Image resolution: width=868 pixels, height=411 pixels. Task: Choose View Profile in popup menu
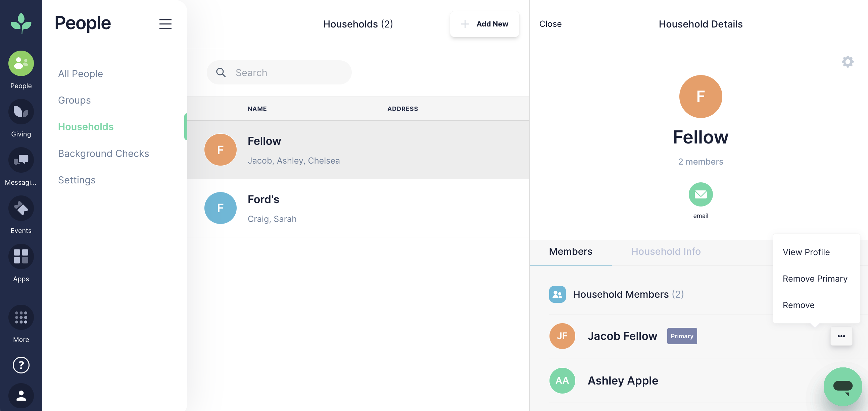point(806,252)
